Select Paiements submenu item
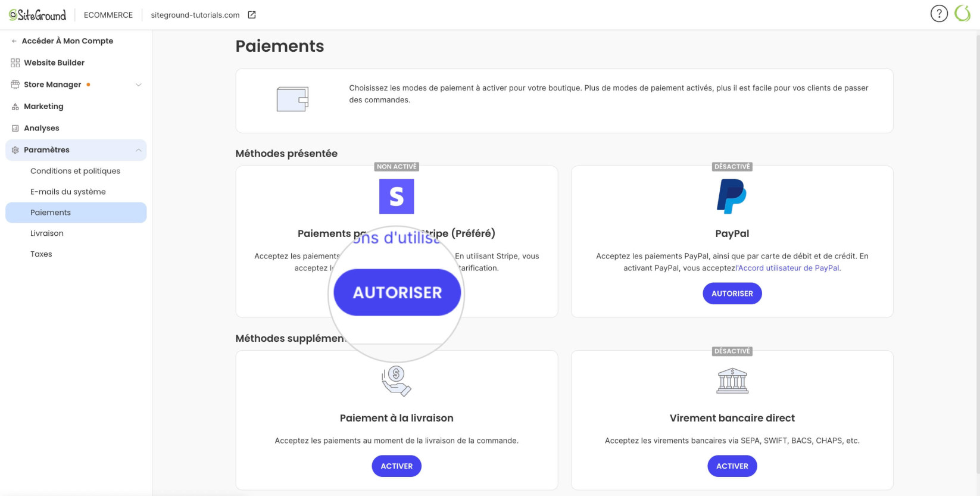980x496 pixels. pyautogui.click(x=76, y=213)
